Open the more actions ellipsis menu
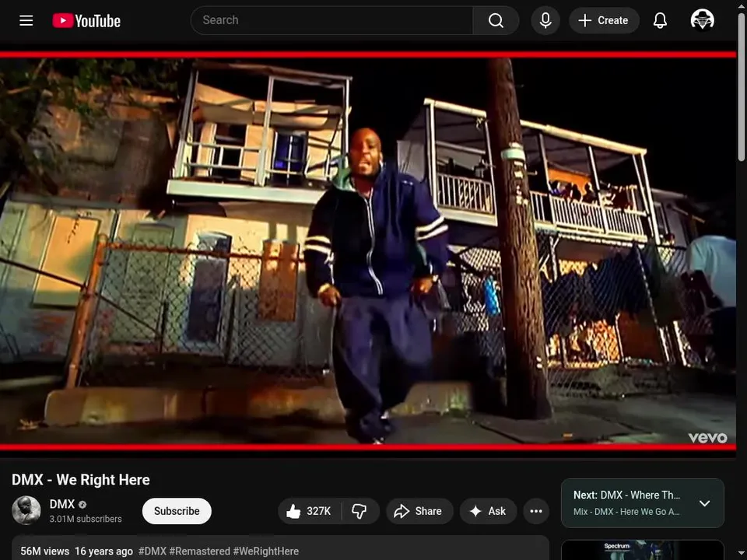The width and height of the screenshot is (747, 560). (x=536, y=511)
